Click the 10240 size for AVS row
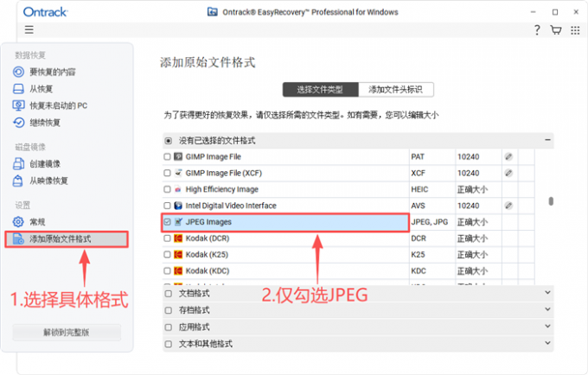 468,206
